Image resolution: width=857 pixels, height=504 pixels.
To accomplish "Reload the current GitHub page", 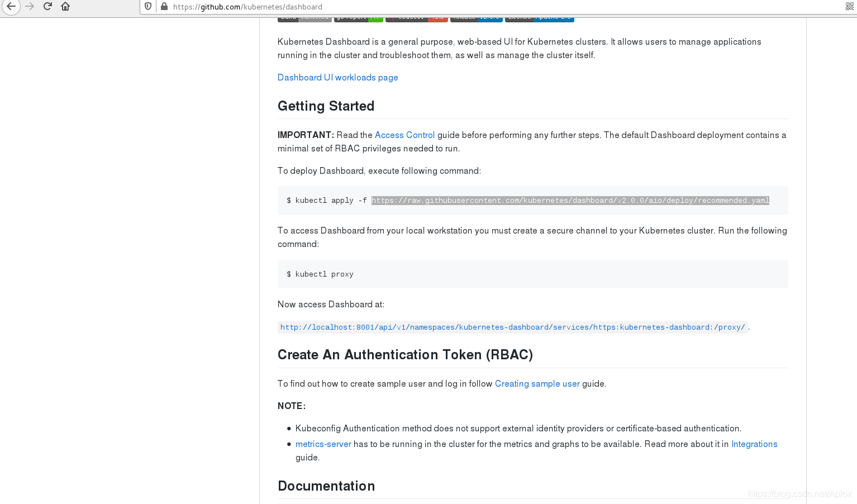I will coord(48,7).
